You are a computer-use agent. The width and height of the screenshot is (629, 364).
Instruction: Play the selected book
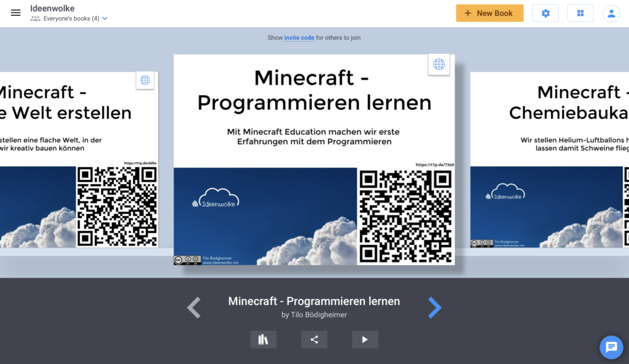pos(365,339)
